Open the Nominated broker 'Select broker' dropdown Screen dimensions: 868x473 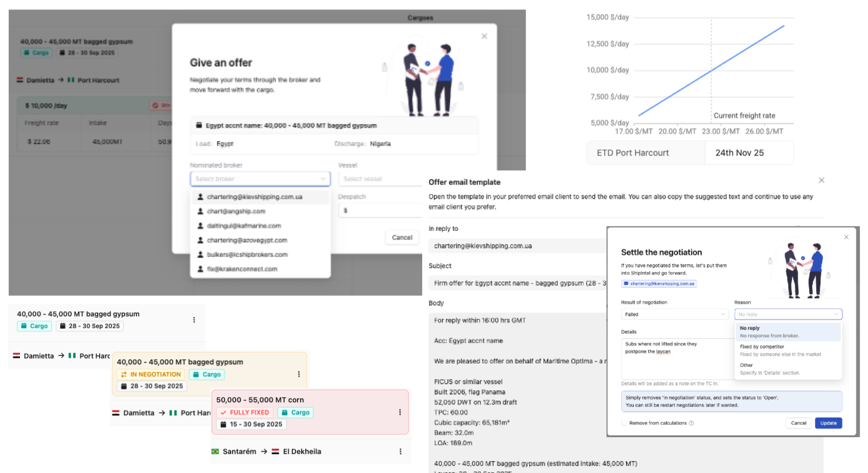(260, 178)
